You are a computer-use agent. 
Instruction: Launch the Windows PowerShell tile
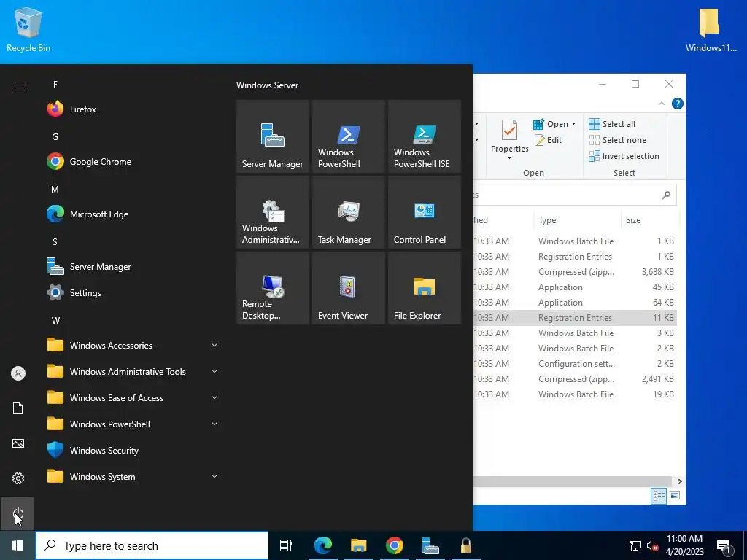(x=348, y=136)
